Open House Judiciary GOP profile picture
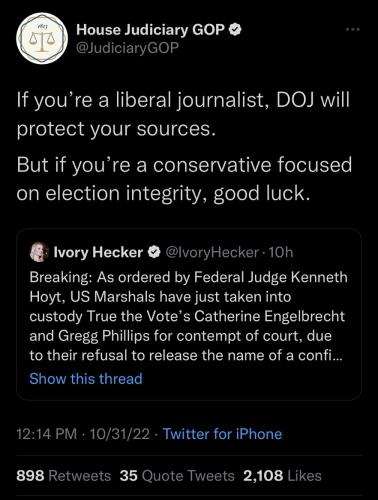Image resolution: width=378 pixels, height=500 pixels. coord(42,38)
